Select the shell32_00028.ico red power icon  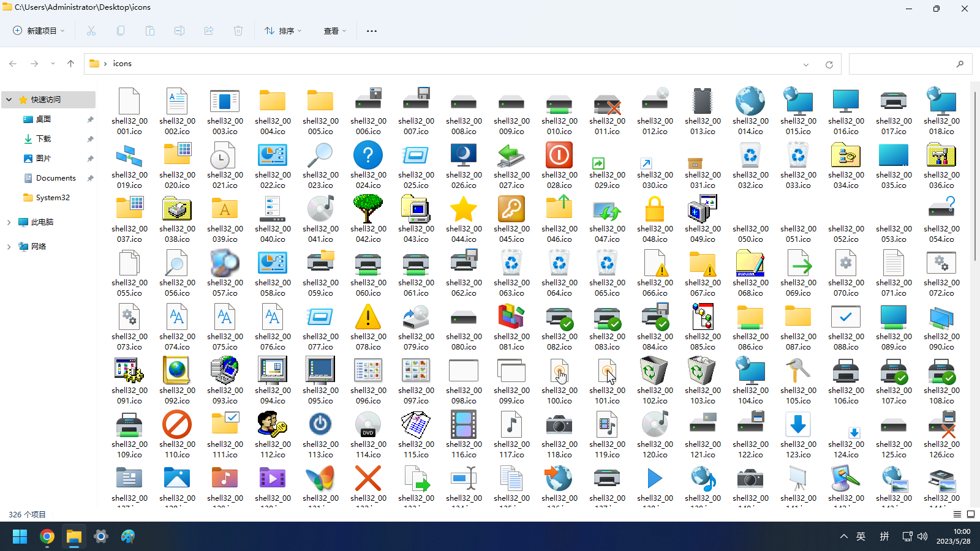[559, 156]
